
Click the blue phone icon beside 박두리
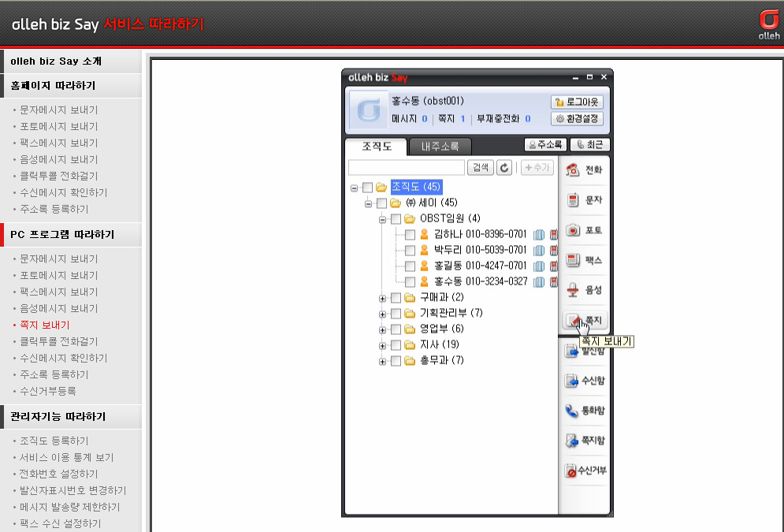click(538, 250)
